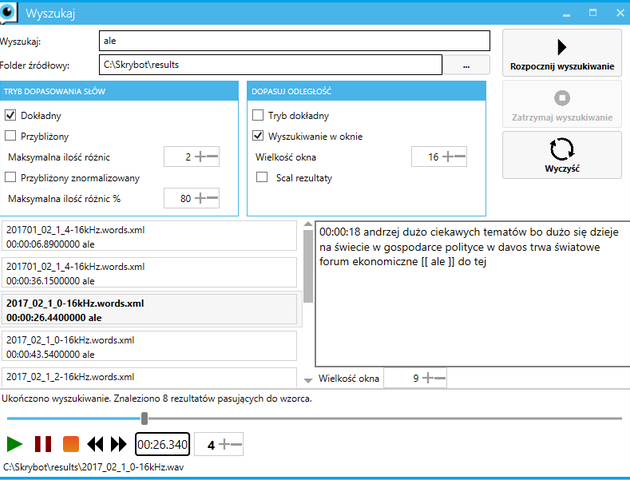Click the Folder źródłowy path field
The height and width of the screenshot is (480, 630).
pyautogui.click(x=271, y=65)
